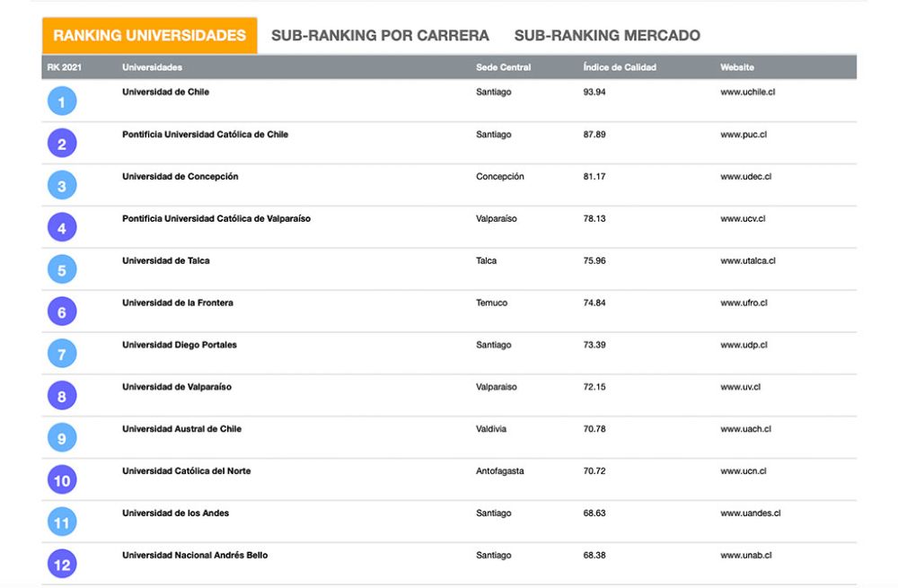Select the rank 10 purple badge
Screen dimensions: 898x588
pyautogui.click(x=61, y=480)
